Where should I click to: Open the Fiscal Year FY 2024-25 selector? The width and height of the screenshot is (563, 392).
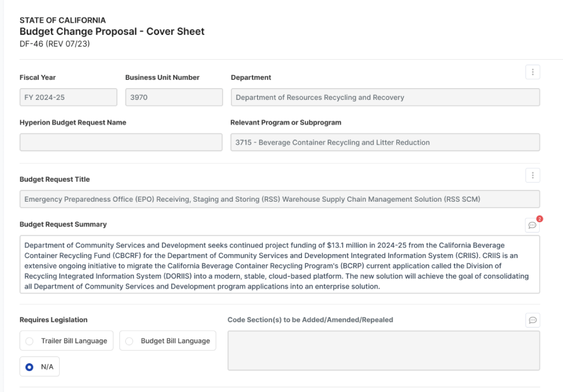click(x=68, y=96)
